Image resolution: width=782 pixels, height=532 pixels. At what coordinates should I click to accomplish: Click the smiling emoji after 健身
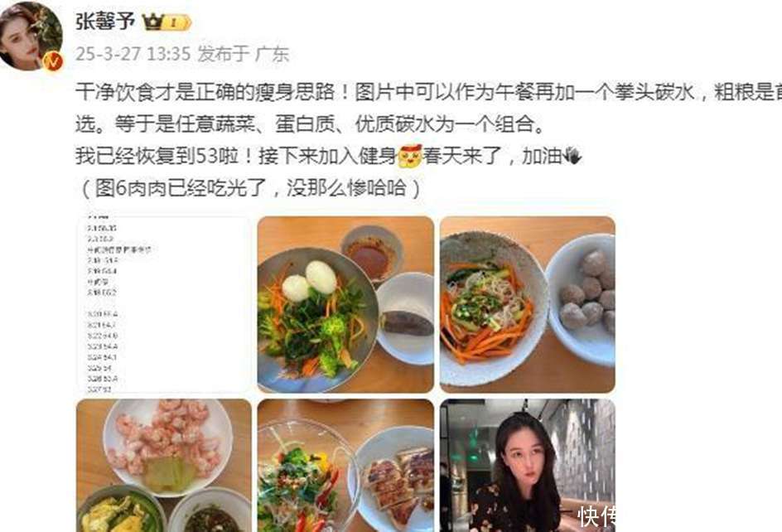[x=410, y=156]
